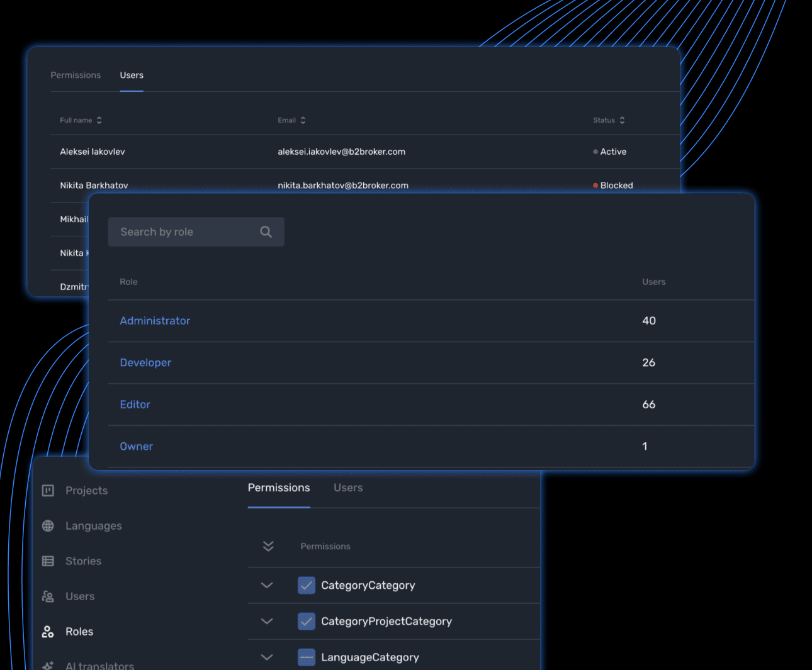Uncheck the CategoryCategory permission checkbox

pyautogui.click(x=306, y=585)
